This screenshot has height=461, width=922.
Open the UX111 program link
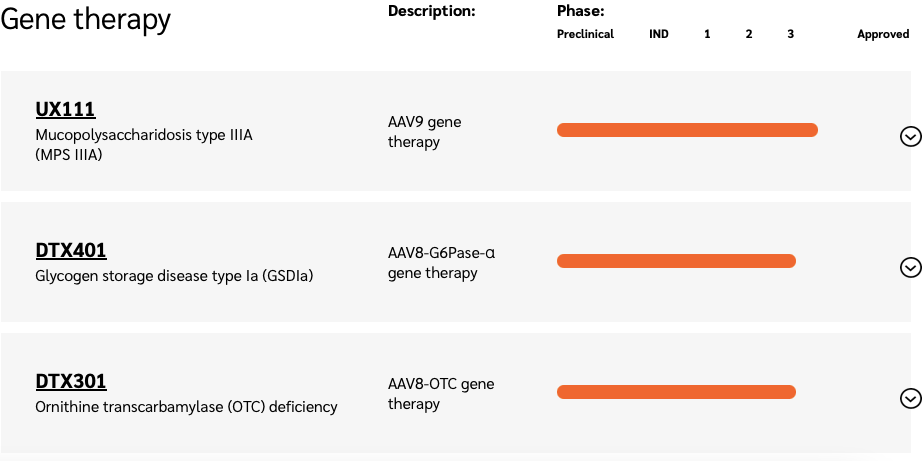[65, 109]
